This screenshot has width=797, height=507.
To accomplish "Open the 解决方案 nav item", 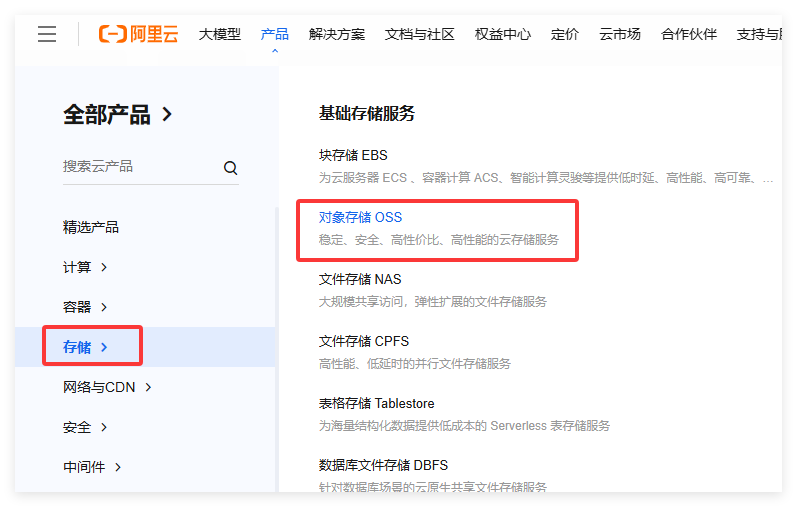I will point(336,34).
